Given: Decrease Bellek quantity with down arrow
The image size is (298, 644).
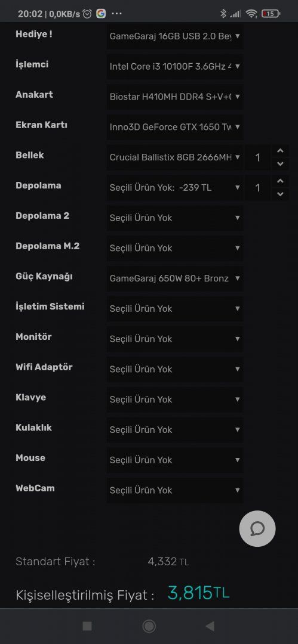Looking at the screenshot, I should pos(280,164).
